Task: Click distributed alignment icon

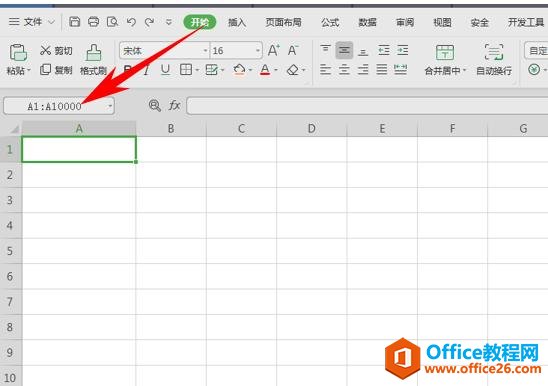Action: 401,69
